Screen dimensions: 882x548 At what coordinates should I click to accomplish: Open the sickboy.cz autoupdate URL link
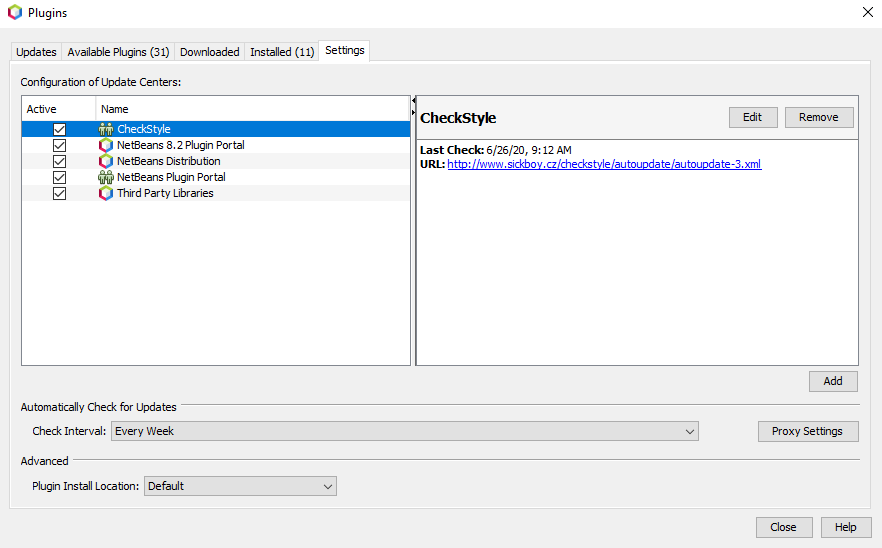(x=604, y=164)
